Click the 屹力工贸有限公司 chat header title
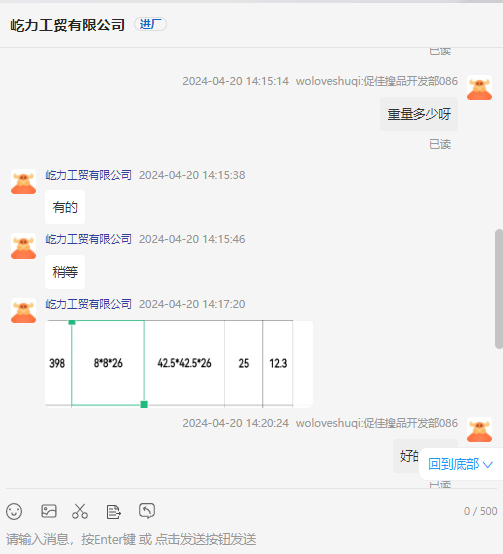 [x=67, y=25]
